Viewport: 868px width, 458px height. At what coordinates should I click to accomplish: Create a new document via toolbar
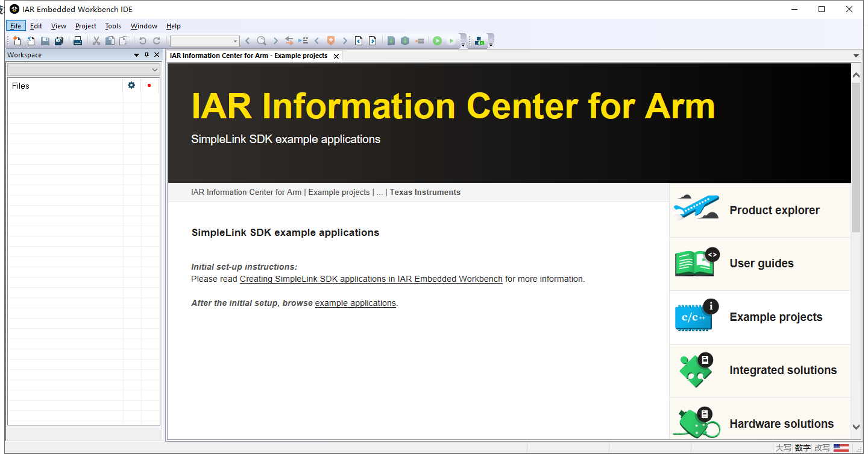point(17,41)
